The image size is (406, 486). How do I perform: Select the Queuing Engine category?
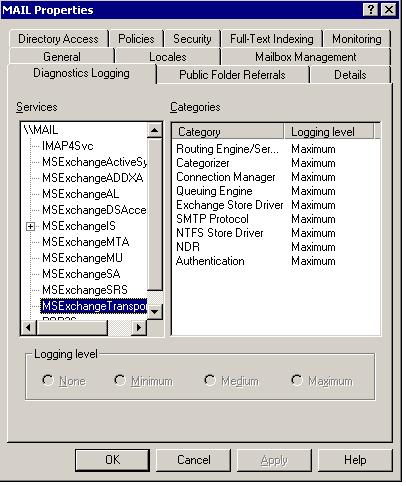click(256, 191)
